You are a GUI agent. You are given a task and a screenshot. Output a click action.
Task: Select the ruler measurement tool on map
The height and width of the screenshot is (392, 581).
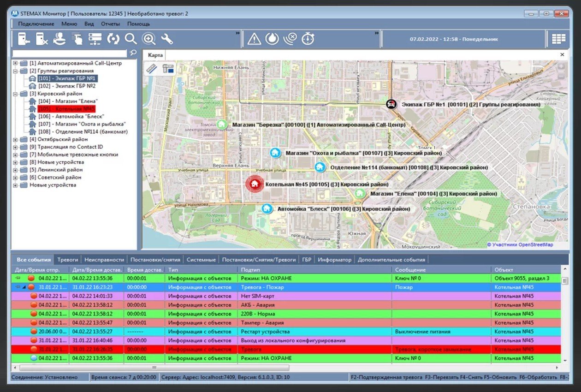click(x=152, y=69)
